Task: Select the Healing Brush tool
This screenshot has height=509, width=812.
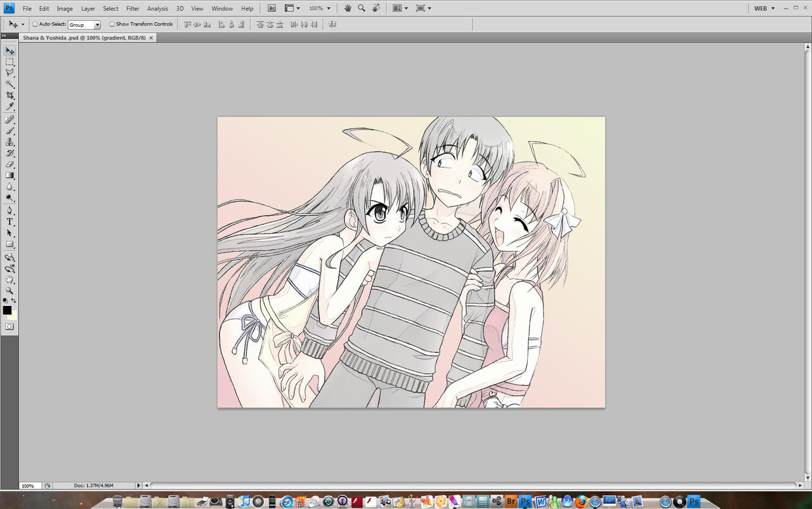Action: pos(10,119)
